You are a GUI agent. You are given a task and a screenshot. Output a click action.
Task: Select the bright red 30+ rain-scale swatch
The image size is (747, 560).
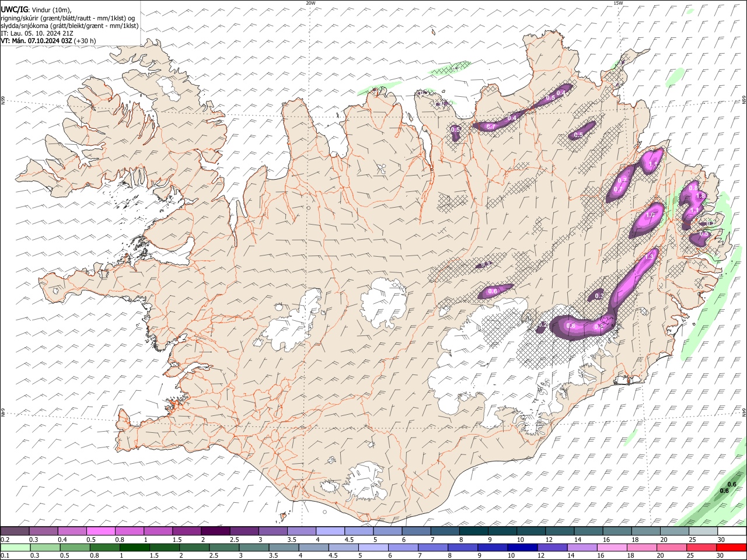731,547
